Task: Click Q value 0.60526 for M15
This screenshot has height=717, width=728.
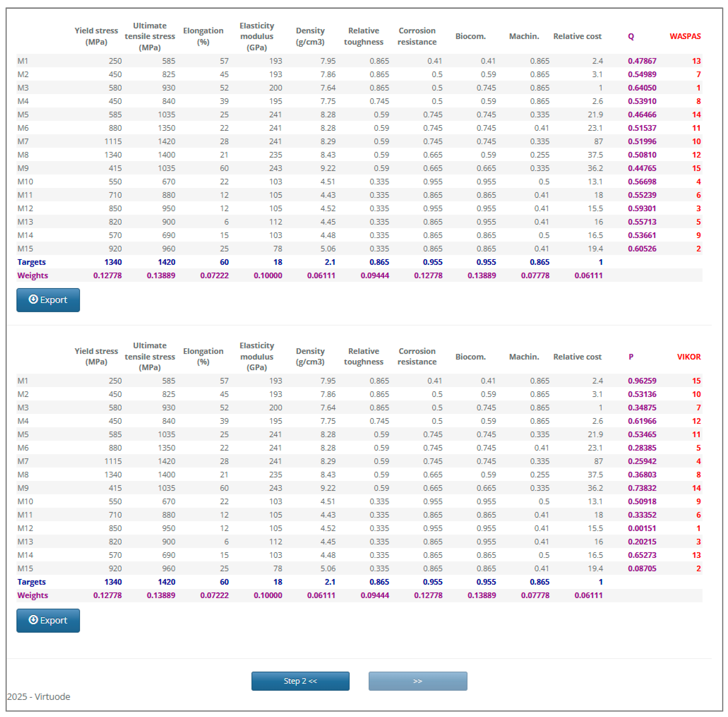Action: click(642, 249)
